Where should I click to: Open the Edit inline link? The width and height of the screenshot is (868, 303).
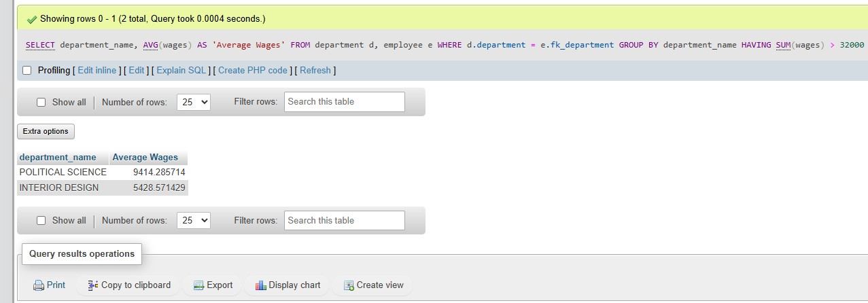pyautogui.click(x=97, y=70)
